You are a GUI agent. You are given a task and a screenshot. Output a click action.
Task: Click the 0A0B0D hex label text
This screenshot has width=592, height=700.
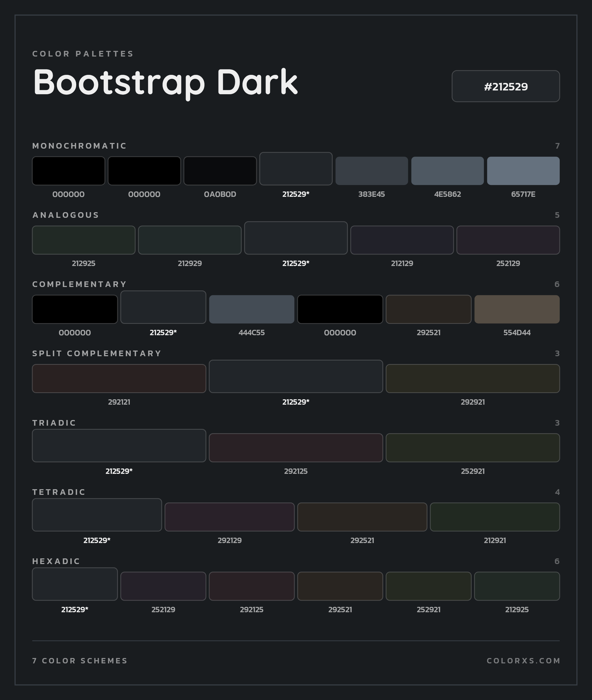tap(220, 194)
